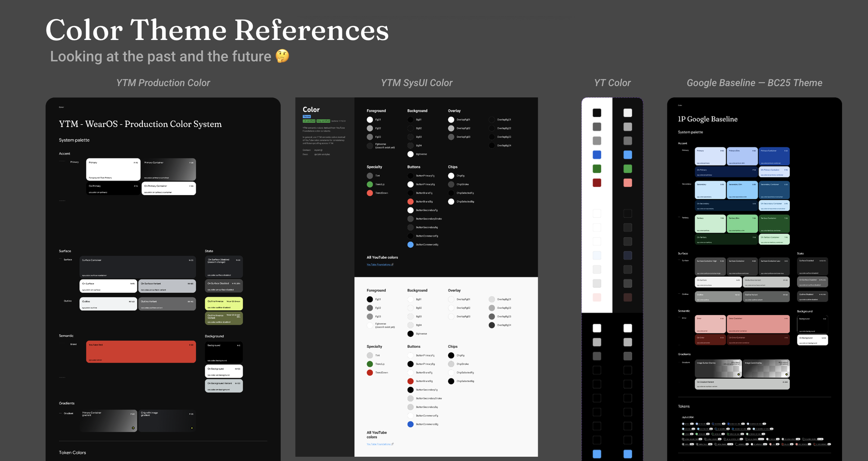Image resolution: width=868 pixels, height=461 pixels.
Task: Click the thinking face emoji beside the subtitle
Action: point(283,56)
